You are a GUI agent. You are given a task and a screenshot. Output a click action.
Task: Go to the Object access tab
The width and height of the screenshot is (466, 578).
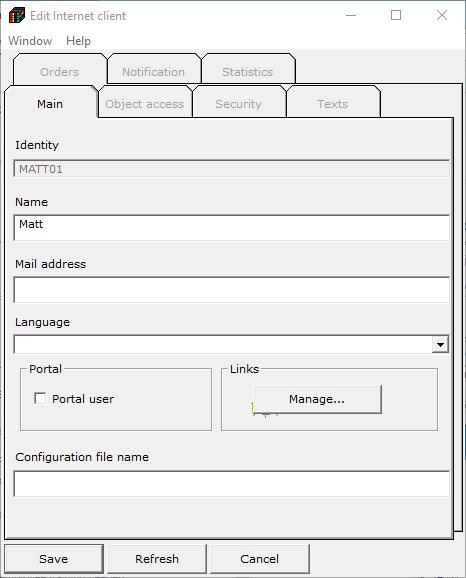(x=145, y=104)
